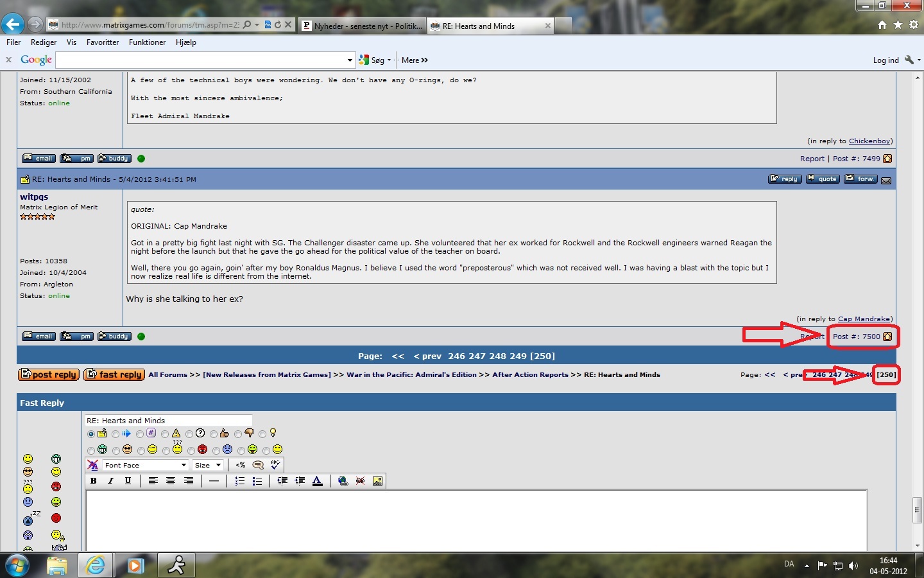Switch to Nyheder - seneste nyt tab
The width and height of the screenshot is (924, 578).
pos(362,26)
